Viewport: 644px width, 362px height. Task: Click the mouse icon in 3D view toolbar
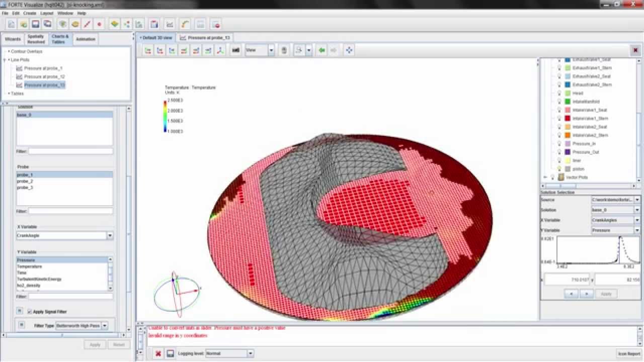pyautogui.click(x=284, y=50)
